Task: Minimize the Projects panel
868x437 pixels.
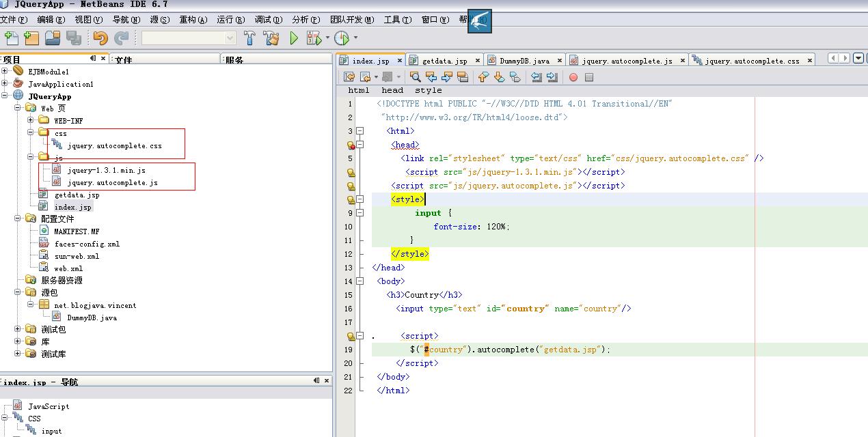Action: 94,59
